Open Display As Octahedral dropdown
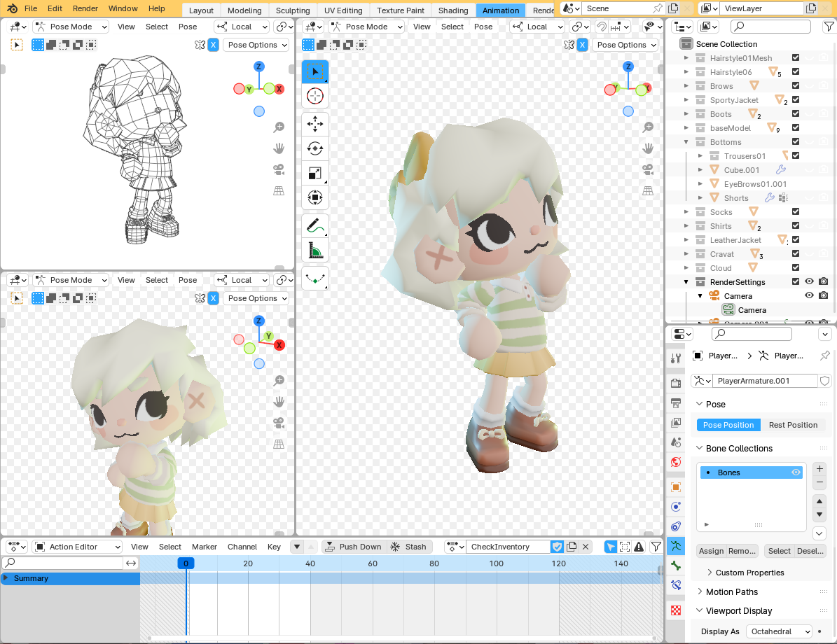Screen dimensions: 837x644 [x=779, y=631]
